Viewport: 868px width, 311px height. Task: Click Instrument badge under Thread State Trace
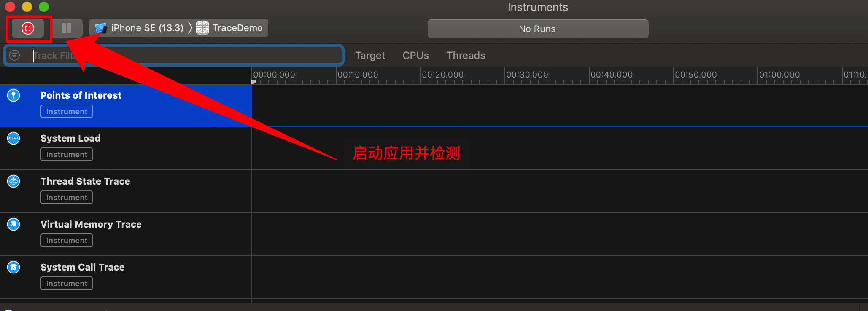click(67, 197)
